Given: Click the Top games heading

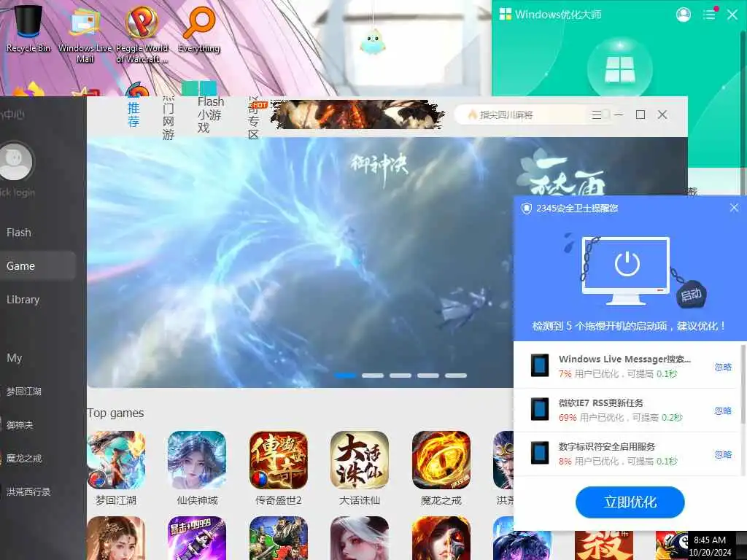Looking at the screenshot, I should click(115, 413).
